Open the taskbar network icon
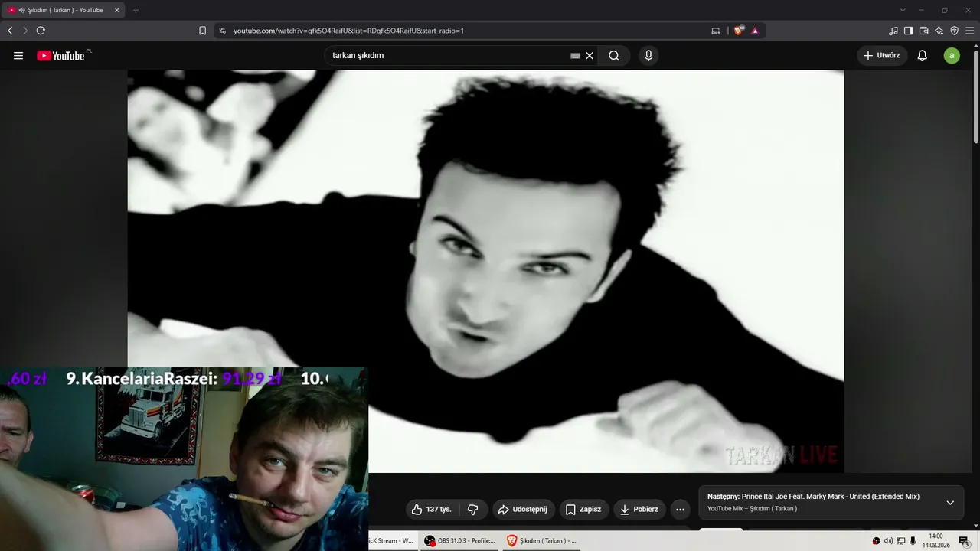This screenshot has height=551, width=980. 900,541
